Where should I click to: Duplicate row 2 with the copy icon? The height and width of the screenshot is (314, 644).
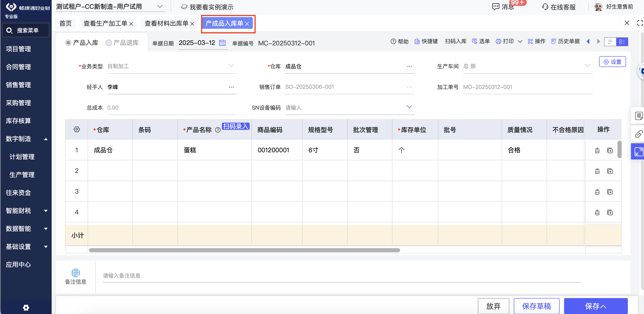click(610, 171)
